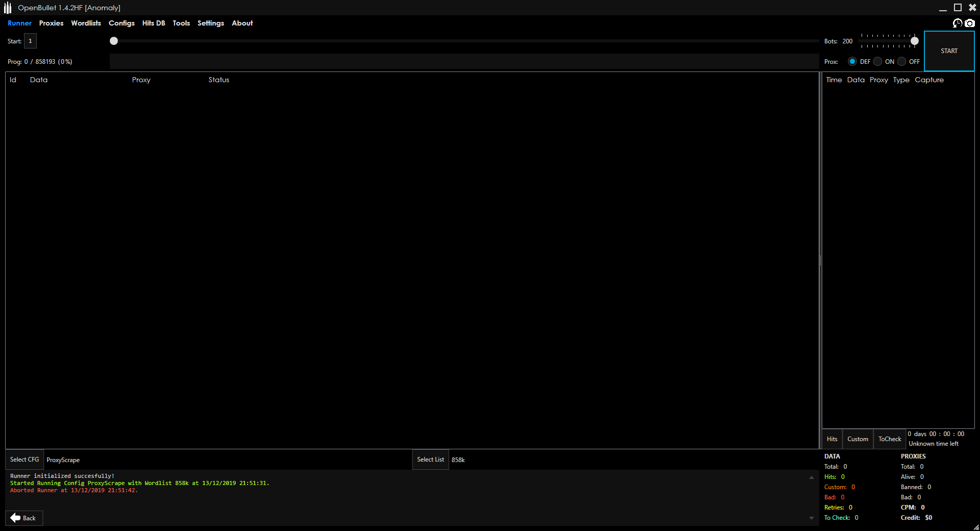
Task: Show the ToCheck results tab
Action: (890, 439)
